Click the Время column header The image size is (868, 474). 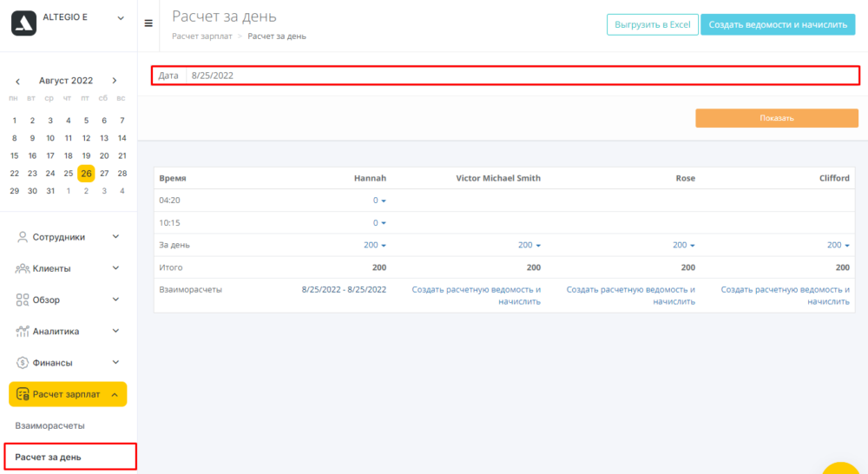coord(173,178)
